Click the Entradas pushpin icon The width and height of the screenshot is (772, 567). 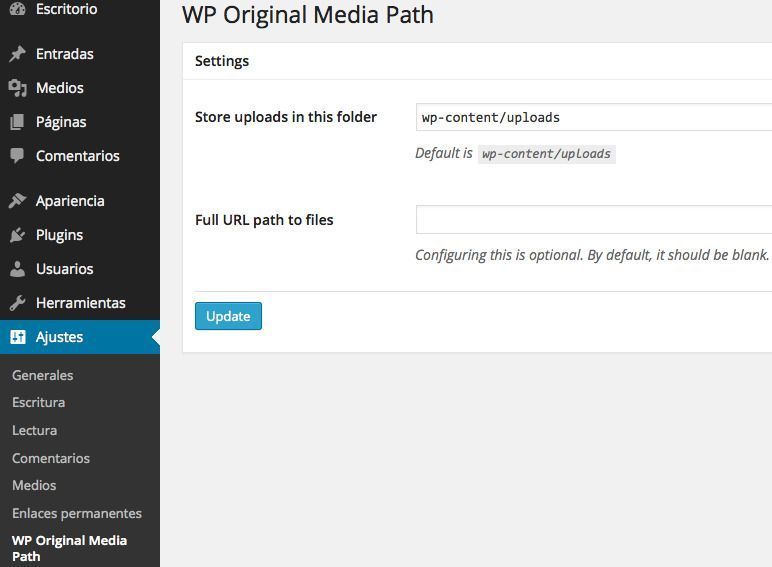17,54
